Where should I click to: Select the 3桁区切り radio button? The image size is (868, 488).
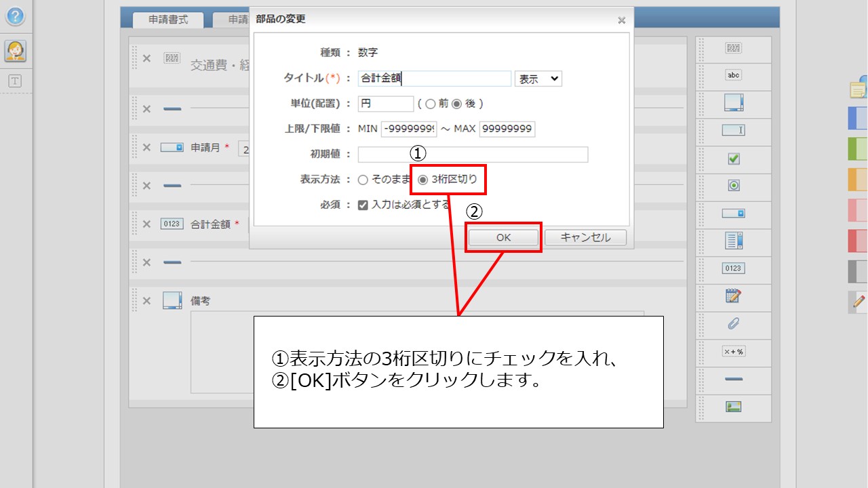pyautogui.click(x=422, y=180)
